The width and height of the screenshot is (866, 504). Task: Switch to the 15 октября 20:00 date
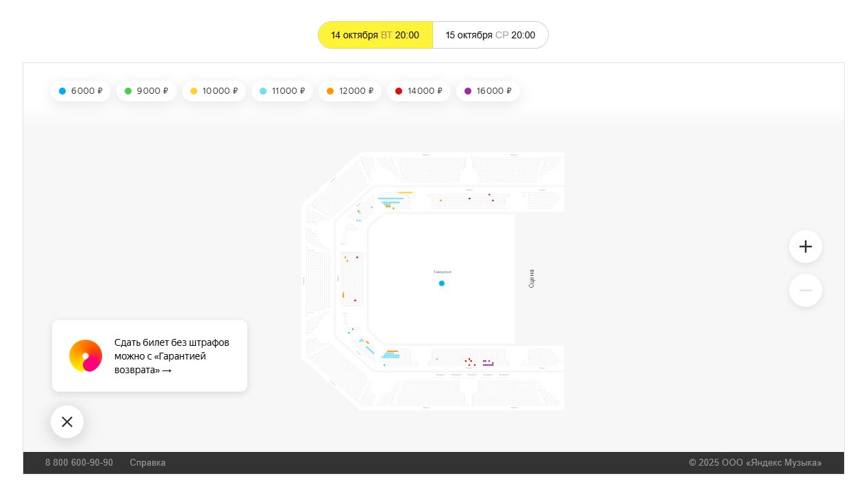(x=490, y=35)
